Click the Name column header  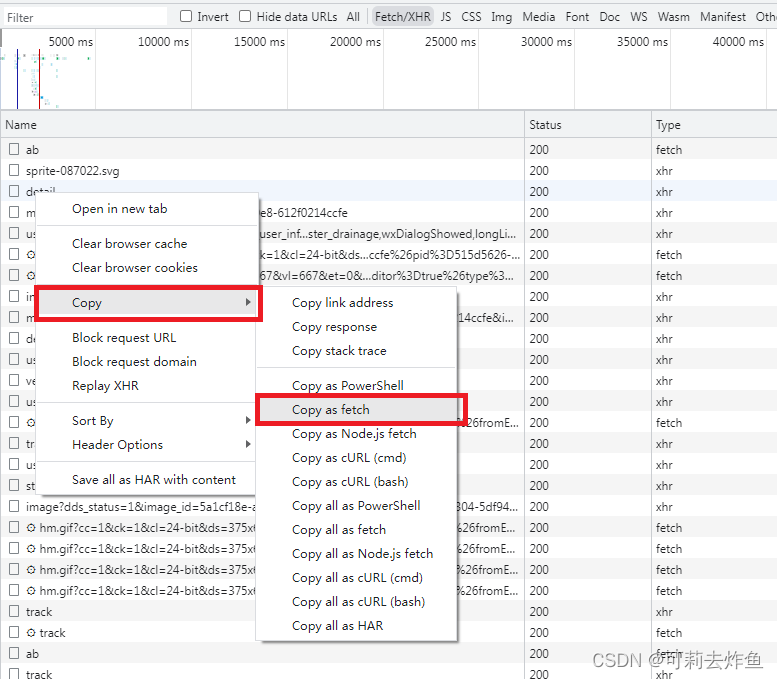[21, 125]
